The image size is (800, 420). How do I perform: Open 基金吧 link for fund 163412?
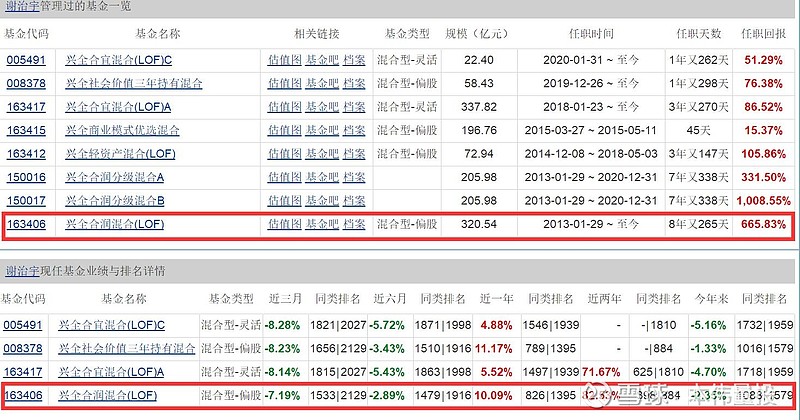(322, 154)
